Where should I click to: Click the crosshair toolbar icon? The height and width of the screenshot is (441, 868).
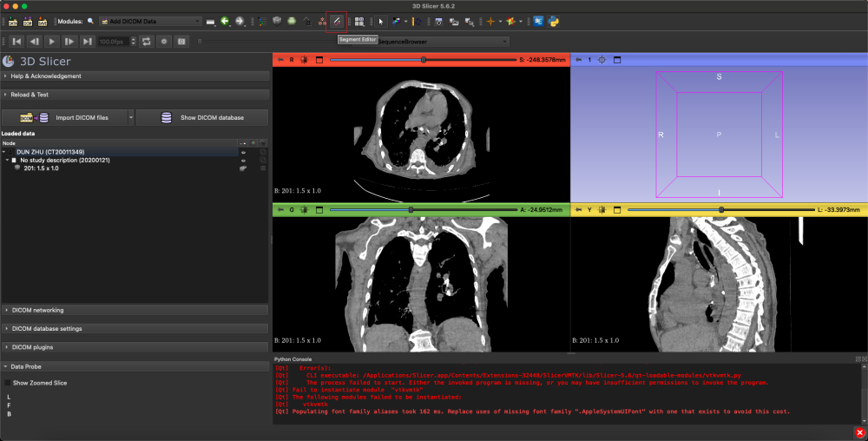(x=491, y=21)
